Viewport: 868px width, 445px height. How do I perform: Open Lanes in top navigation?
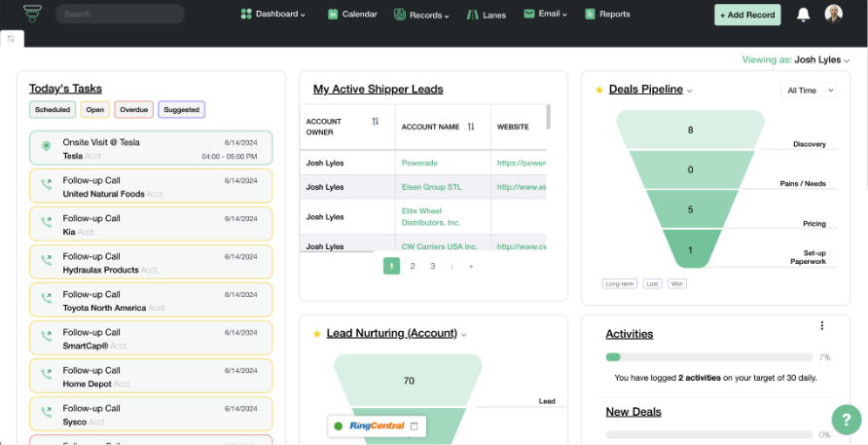[486, 15]
